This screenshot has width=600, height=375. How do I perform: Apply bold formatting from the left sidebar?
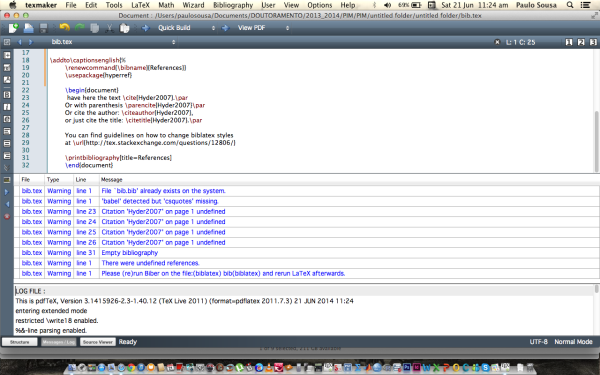(7, 95)
